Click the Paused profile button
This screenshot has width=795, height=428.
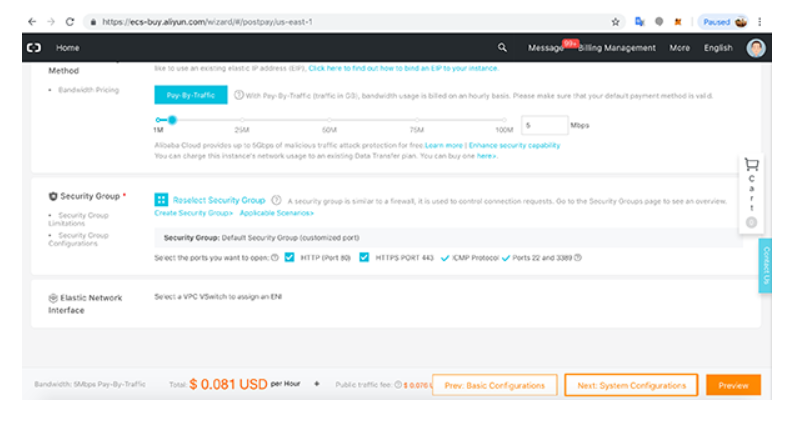[724, 22]
